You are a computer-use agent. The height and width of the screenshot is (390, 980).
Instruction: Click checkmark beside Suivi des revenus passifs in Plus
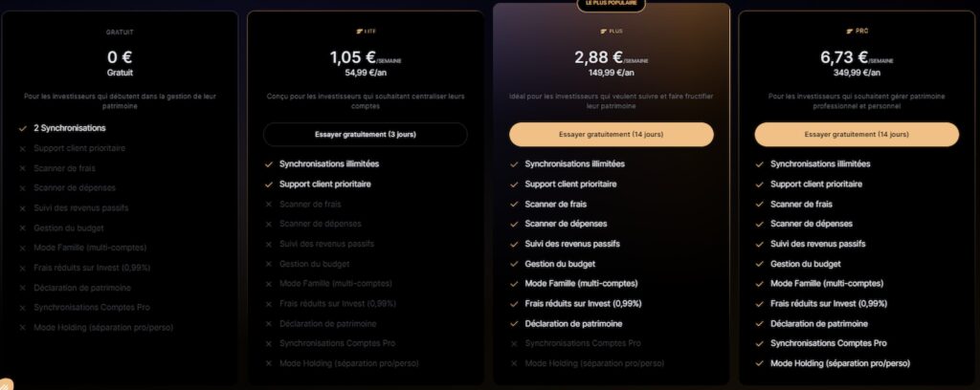pyautogui.click(x=513, y=244)
